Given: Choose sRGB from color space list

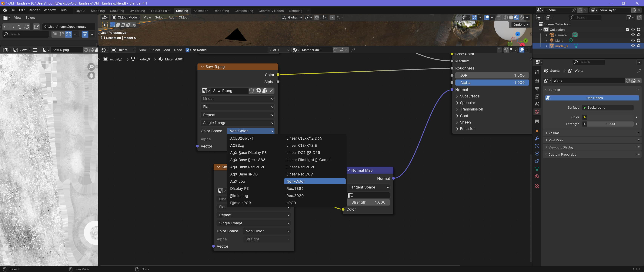Looking at the screenshot, I should coord(315,203).
